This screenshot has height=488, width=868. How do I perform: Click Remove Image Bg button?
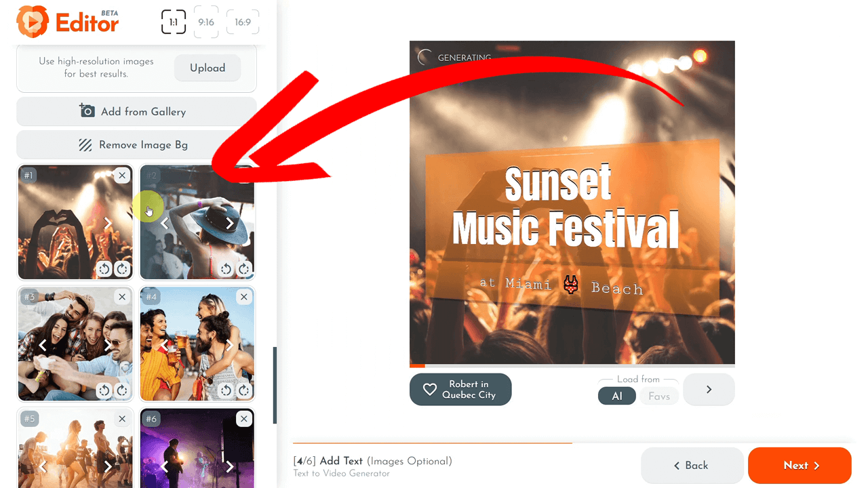[136, 145]
